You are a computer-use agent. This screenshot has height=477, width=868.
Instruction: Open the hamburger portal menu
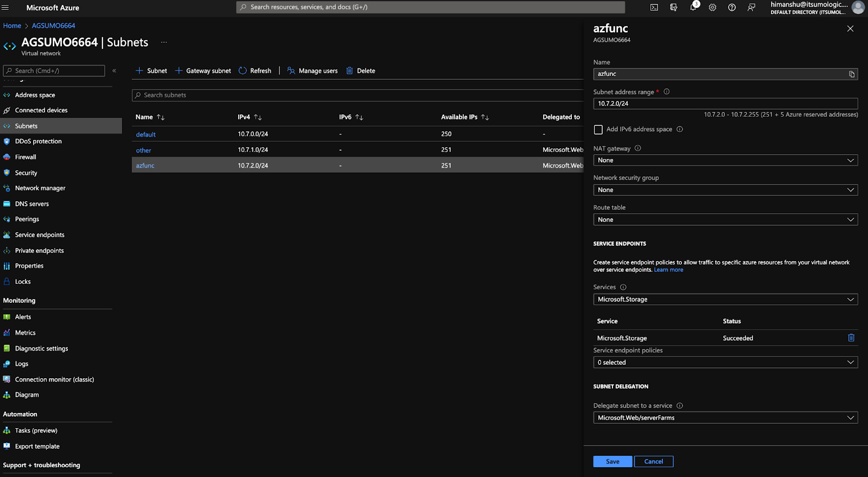pyautogui.click(x=6, y=8)
